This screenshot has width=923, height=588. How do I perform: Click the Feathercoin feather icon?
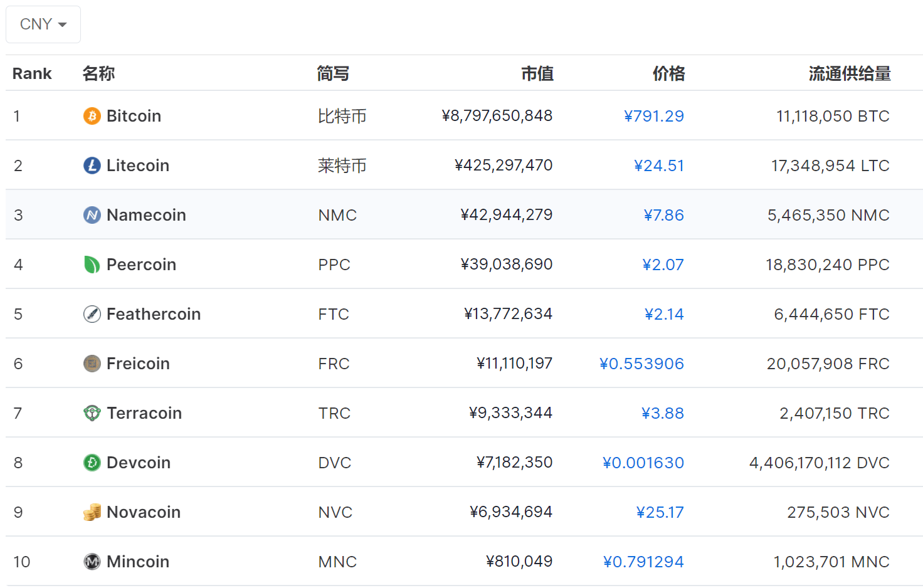(92, 314)
